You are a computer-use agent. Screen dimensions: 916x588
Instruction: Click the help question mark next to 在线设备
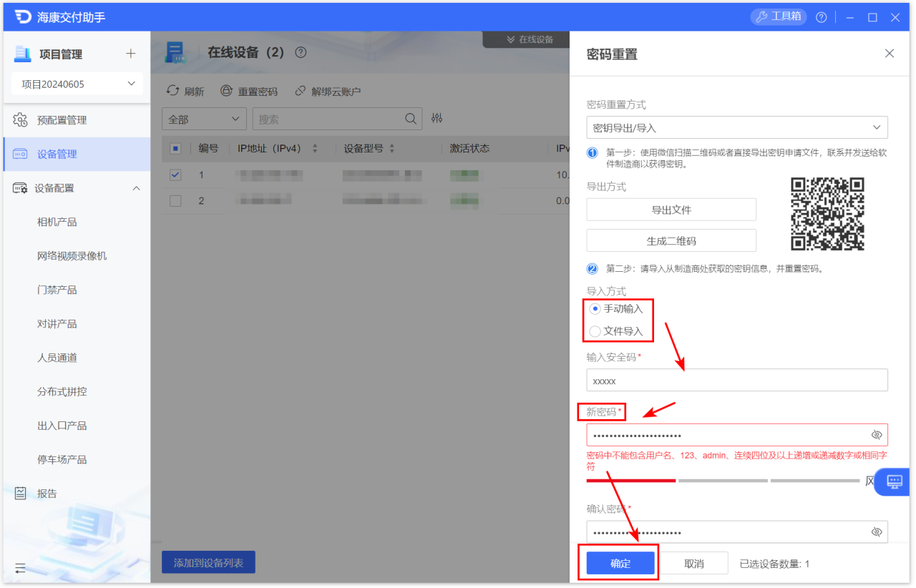point(300,52)
